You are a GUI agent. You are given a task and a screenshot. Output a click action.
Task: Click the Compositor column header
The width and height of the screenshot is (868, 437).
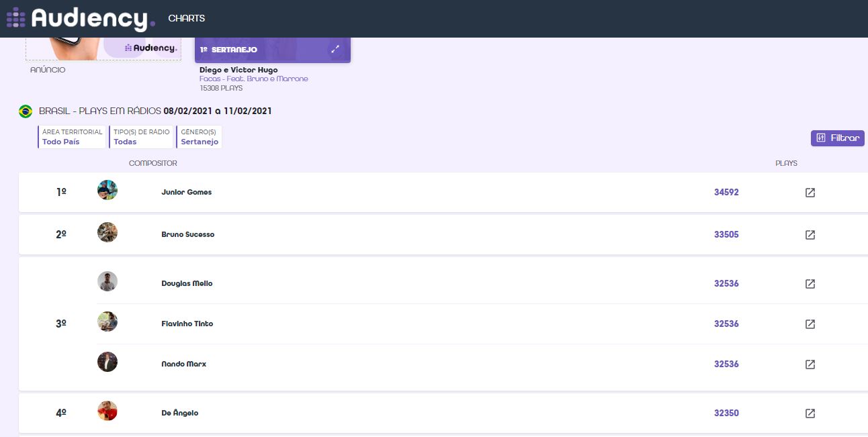tap(153, 163)
